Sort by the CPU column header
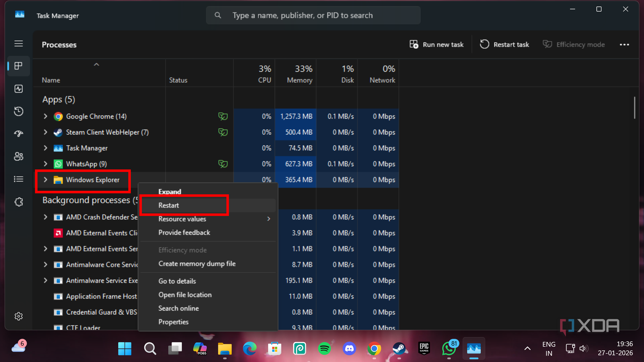 point(254,73)
